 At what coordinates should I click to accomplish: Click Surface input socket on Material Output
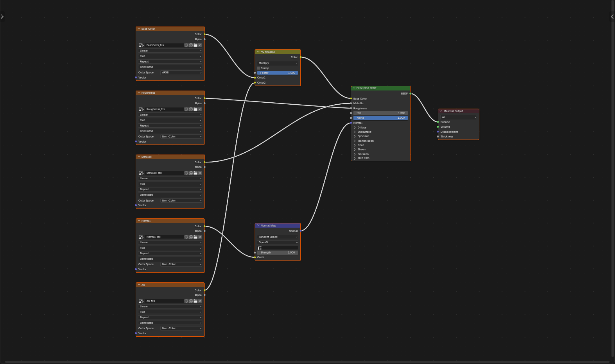pos(438,122)
